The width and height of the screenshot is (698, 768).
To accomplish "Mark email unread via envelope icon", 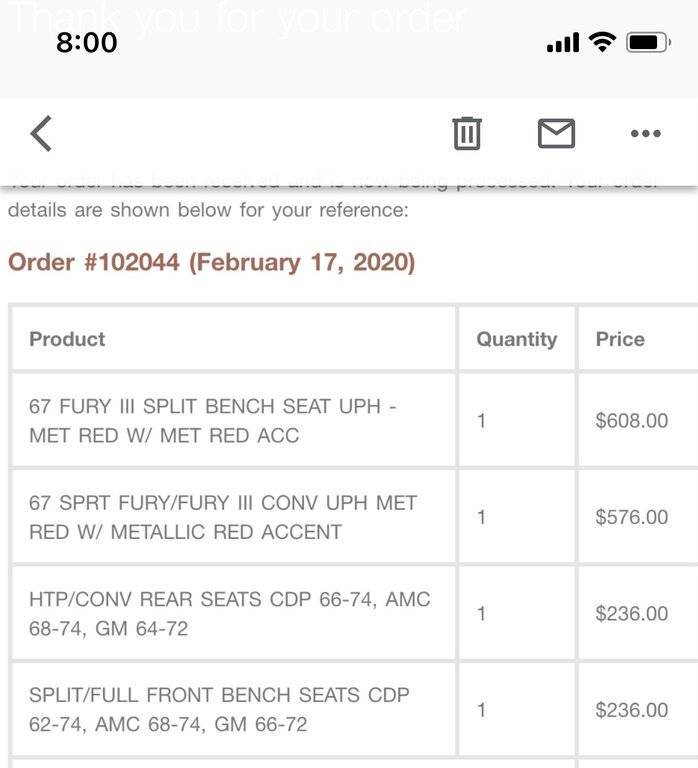I will [x=556, y=133].
